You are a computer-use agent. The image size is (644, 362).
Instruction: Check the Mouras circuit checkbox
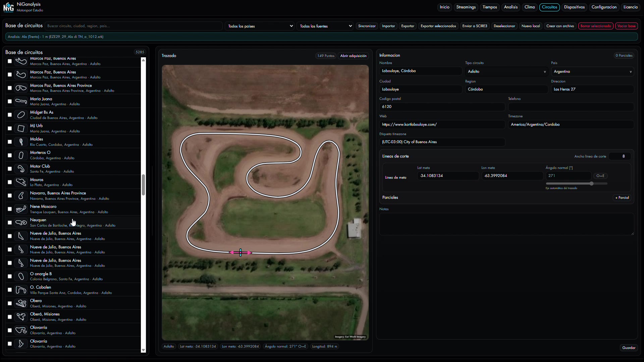[10, 182]
